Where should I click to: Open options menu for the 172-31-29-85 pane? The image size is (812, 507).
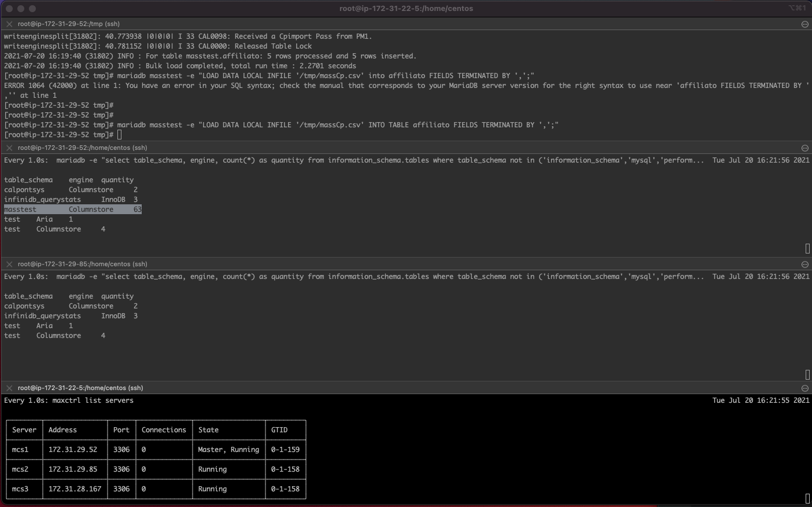[x=804, y=264]
